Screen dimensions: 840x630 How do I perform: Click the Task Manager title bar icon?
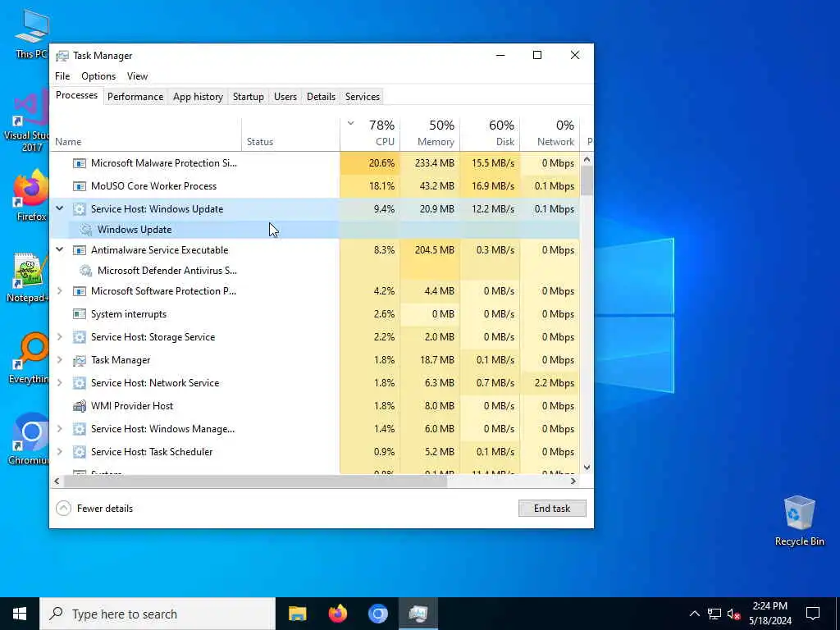[62, 56]
